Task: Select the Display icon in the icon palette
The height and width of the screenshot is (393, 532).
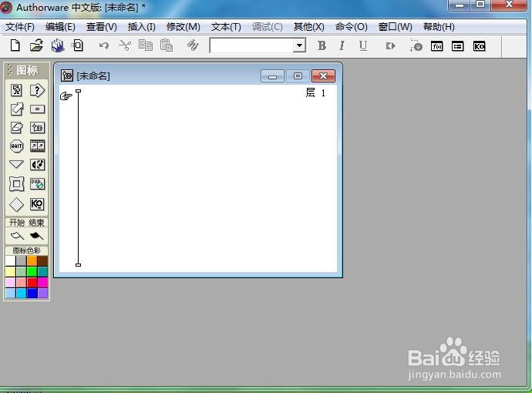Action: [x=17, y=90]
